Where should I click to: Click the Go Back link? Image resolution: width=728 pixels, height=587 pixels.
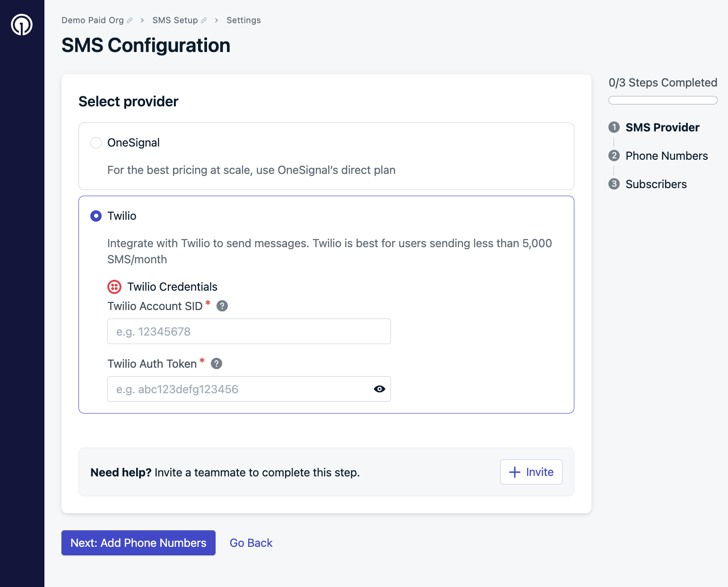251,543
